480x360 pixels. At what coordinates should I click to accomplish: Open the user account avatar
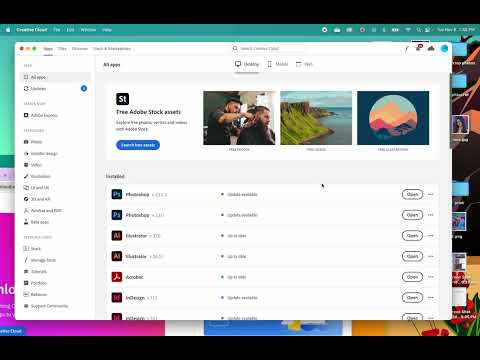444,49
